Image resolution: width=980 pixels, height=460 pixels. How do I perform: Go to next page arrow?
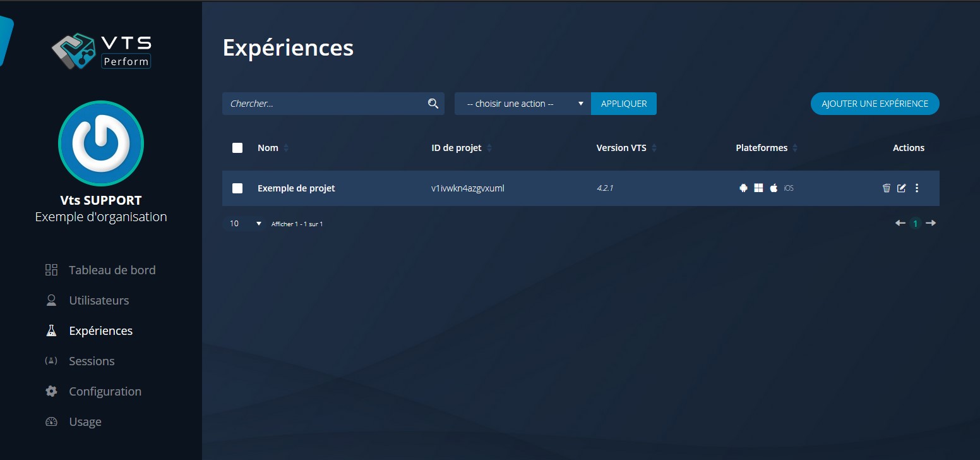pyautogui.click(x=931, y=223)
